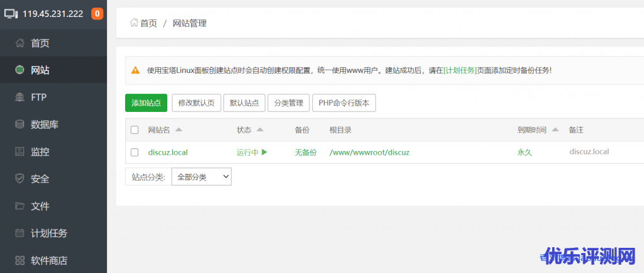Sort by 到期时间 column arrow
Image resolution: width=644 pixels, height=273 pixels.
click(x=555, y=130)
